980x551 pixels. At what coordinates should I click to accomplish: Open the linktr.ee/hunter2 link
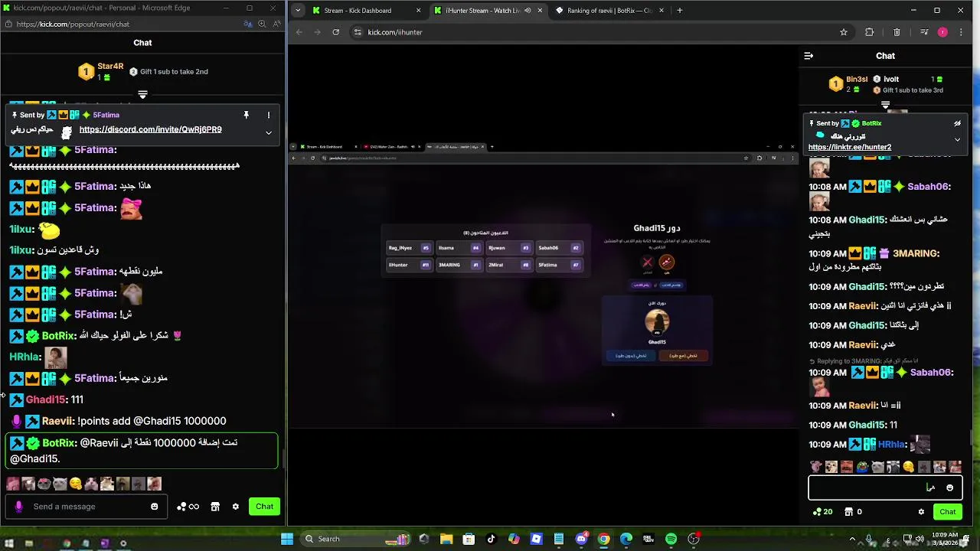(x=849, y=147)
